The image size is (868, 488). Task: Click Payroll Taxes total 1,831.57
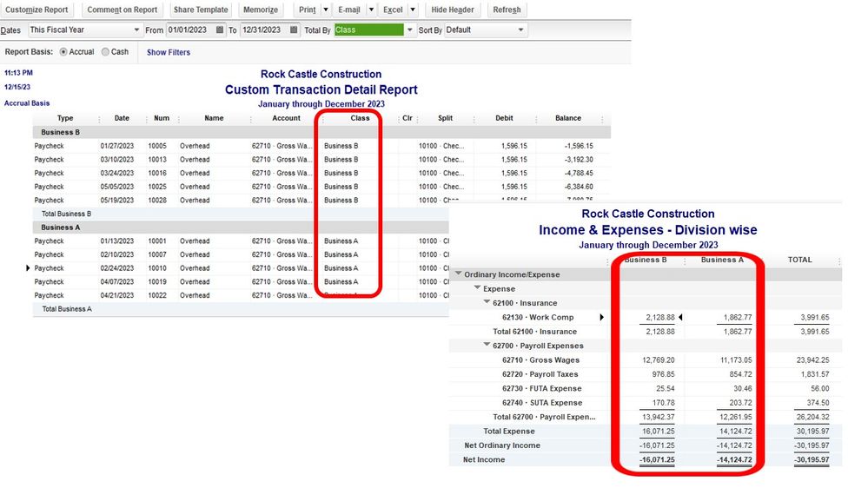[814, 374]
